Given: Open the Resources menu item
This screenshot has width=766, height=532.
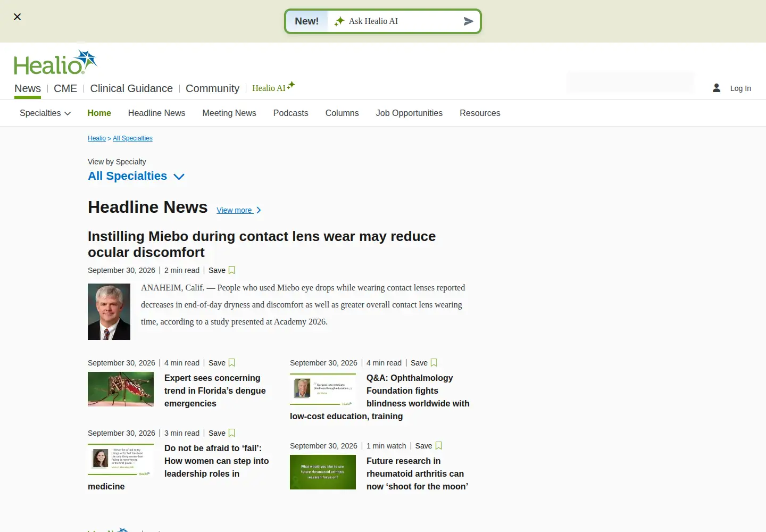Looking at the screenshot, I should (x=480, y=113).
